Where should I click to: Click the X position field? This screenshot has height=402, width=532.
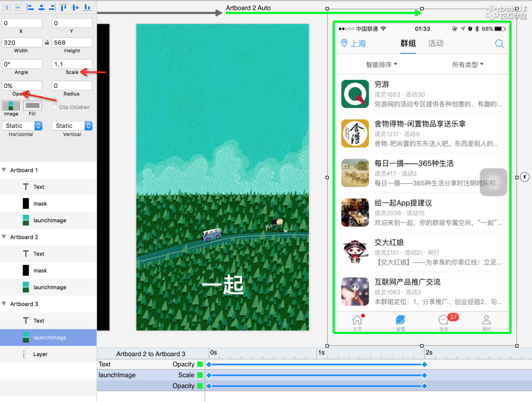(x=22, y=23)
